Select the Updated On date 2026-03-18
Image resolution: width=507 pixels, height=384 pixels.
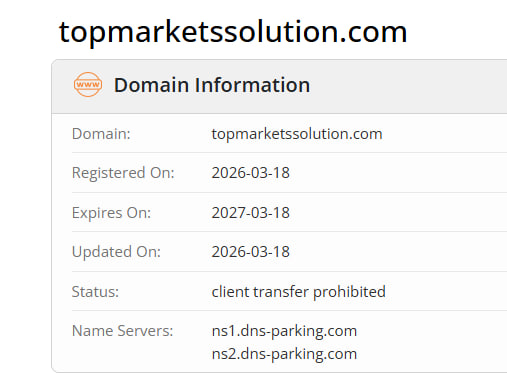tap(251, 252)
